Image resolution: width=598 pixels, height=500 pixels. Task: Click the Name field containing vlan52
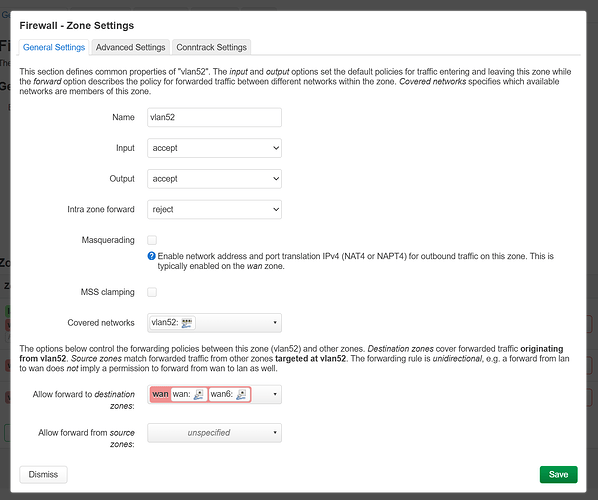[x=214, y=117]
